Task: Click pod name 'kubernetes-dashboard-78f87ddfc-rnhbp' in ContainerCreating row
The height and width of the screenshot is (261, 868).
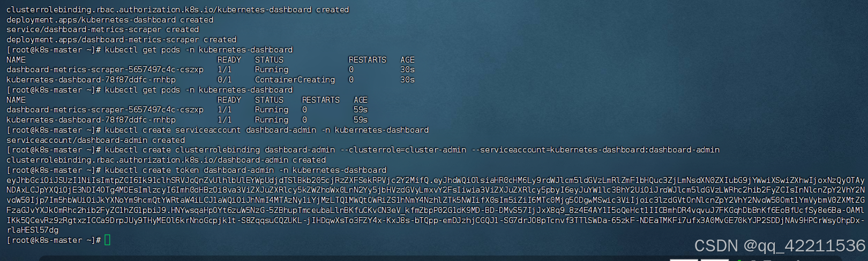Action: tap(91, 80)
